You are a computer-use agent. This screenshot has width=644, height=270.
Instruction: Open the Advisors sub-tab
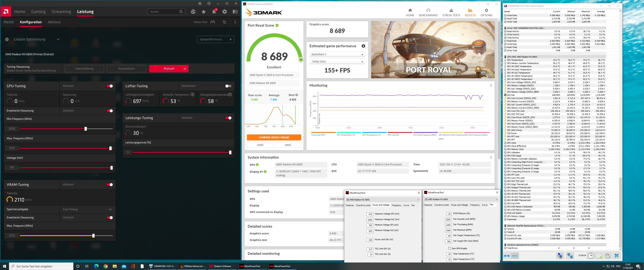(54, 22)
